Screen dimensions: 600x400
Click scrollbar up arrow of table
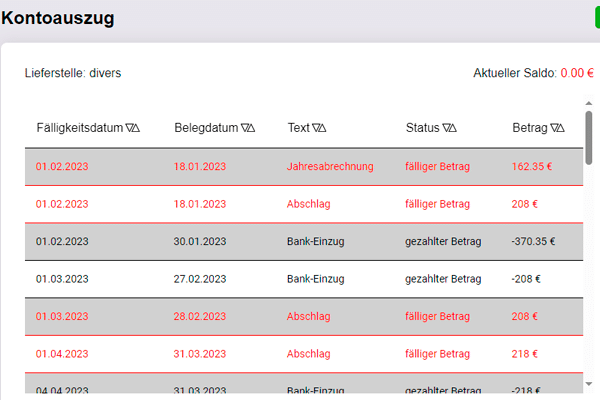pos(589,103)
